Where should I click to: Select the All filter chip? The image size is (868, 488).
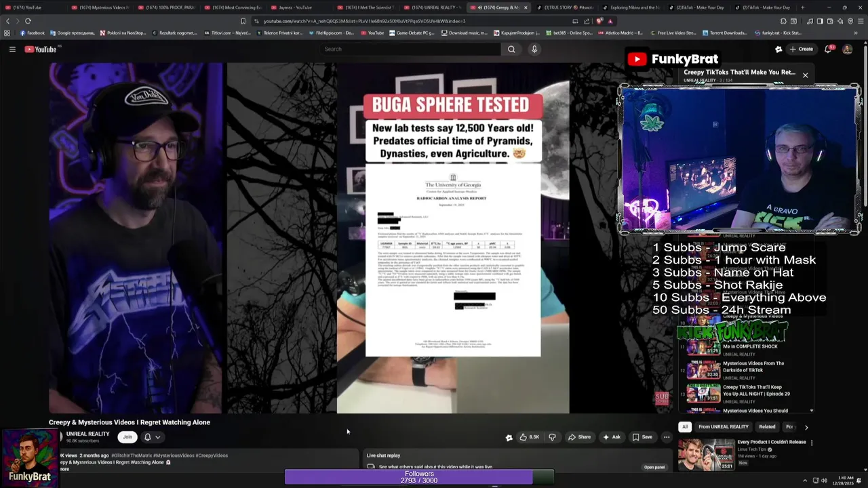tap(685, 427)
